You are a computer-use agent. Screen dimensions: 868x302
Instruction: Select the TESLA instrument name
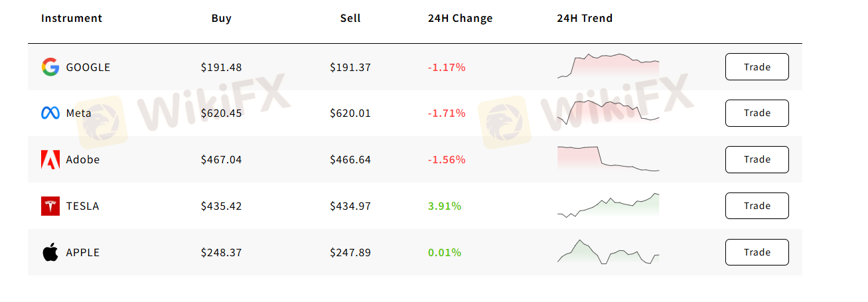point(83,206)
